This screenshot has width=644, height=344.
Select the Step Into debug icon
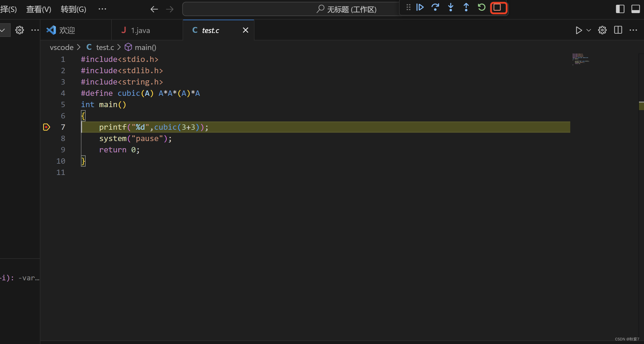[451, 7]
